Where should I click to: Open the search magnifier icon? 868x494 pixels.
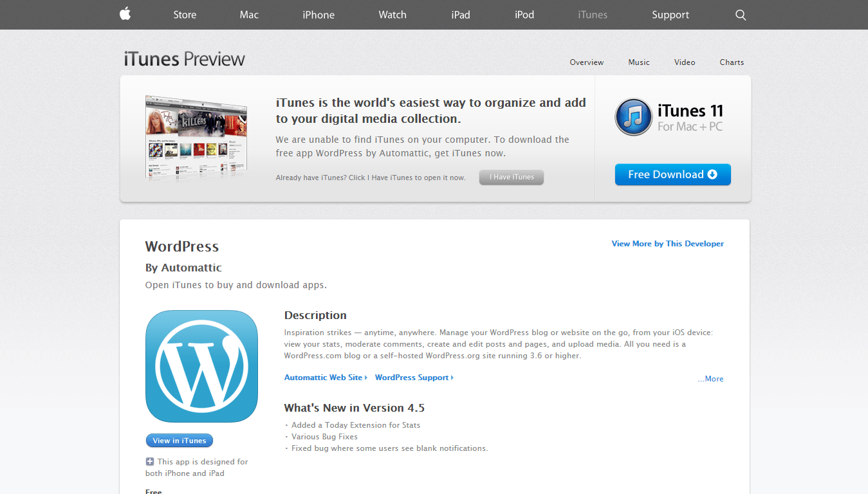pyautogui.click(x=741, y=15)
